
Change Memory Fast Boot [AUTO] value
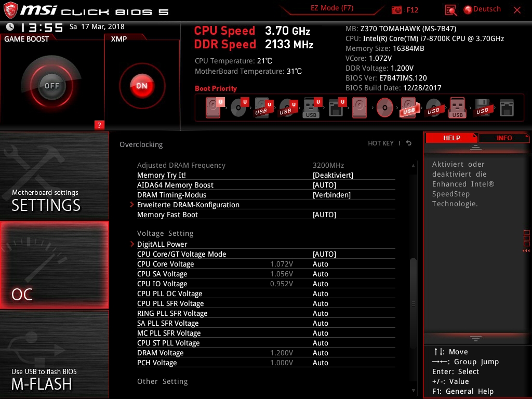point(324,215)
